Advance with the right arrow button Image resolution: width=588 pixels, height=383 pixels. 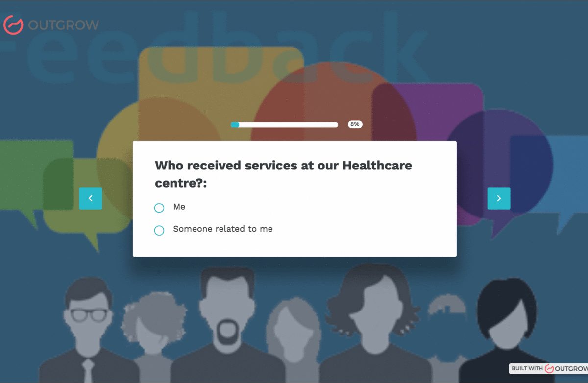coord(499,198)
